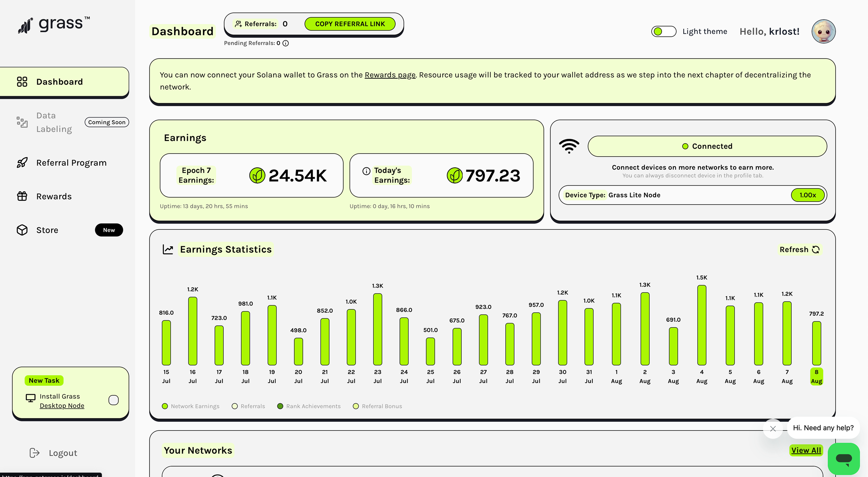Click the COPY REFERRAL LINK button
This screenshot has height=477, width=868.
350,24
